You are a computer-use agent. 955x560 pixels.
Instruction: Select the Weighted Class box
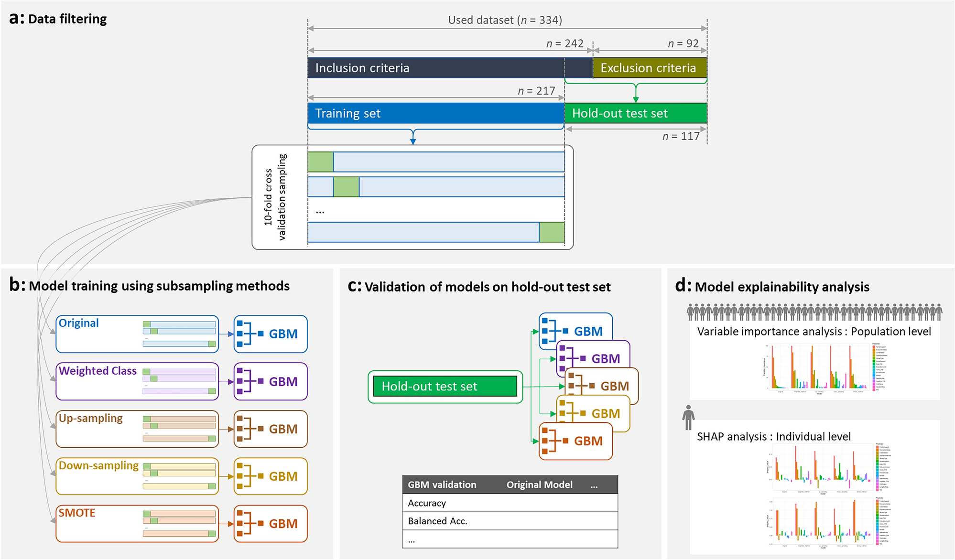coord(137,381)
